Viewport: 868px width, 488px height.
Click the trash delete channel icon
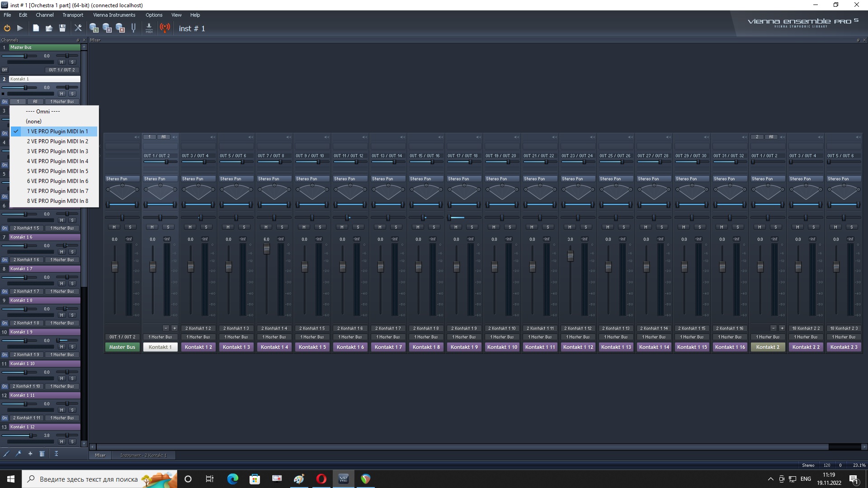[42, 454]
